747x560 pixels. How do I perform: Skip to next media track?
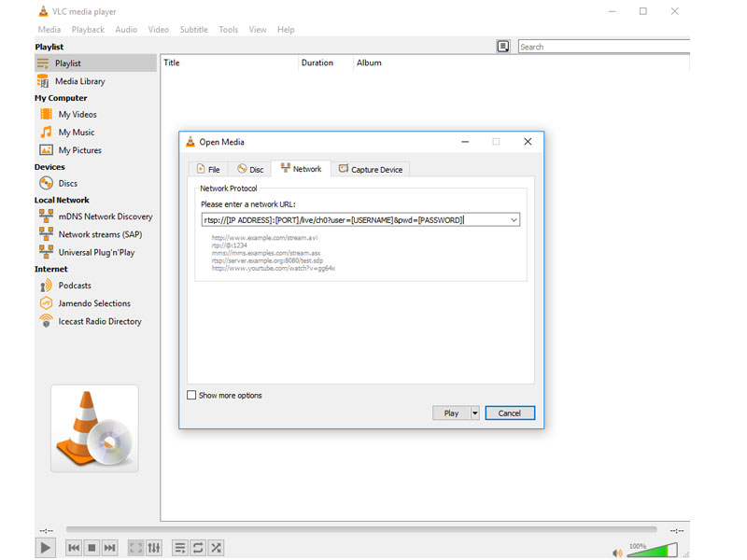109,548
